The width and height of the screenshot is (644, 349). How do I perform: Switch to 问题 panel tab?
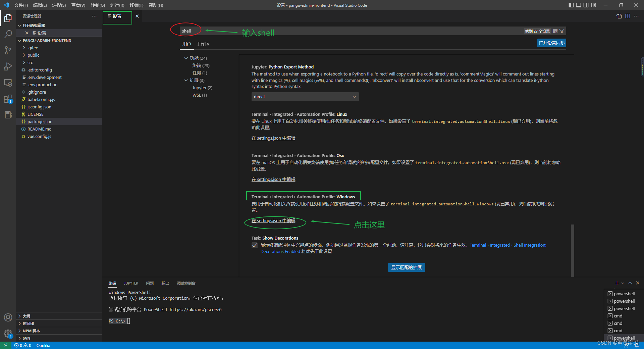tap(150, 283)
